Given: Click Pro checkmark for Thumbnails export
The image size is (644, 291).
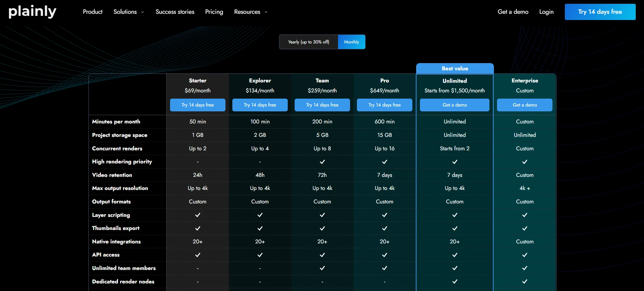Looking at the screenshot, I should [x=384, y=228].
